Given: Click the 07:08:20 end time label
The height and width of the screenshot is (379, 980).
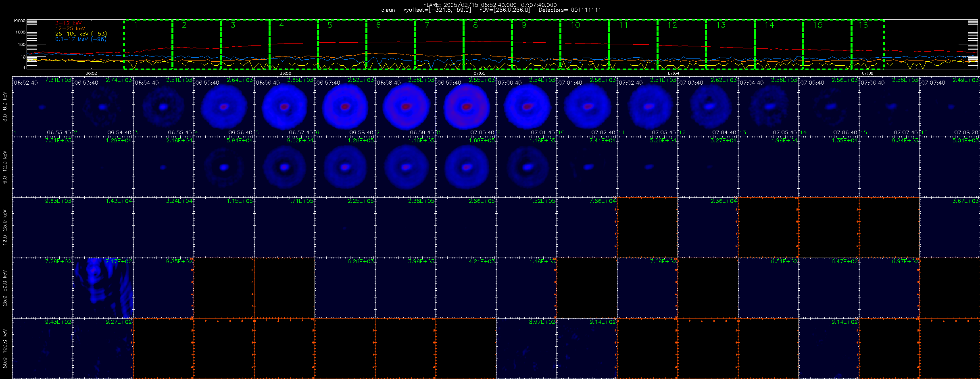Looking at the screenshot, I should (x=966, y=132).
